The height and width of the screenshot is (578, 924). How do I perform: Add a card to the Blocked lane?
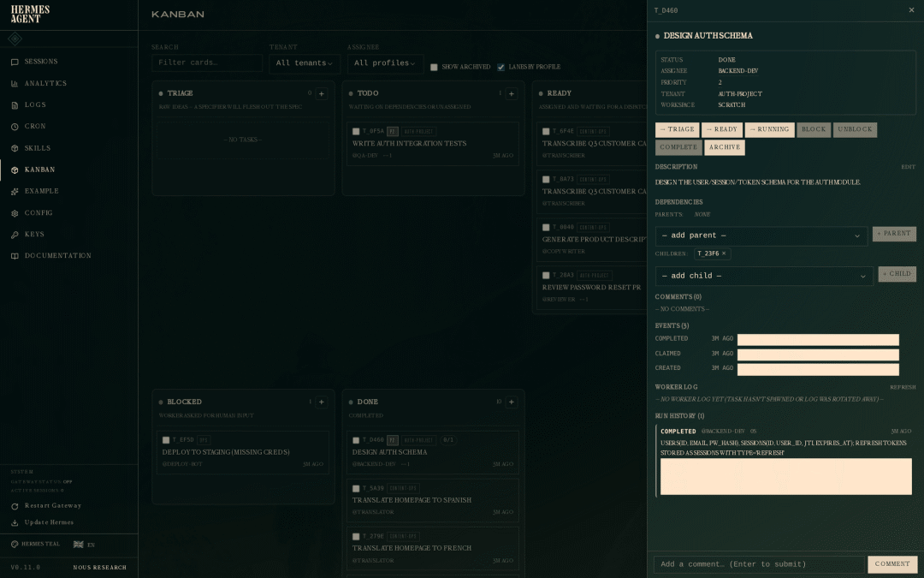pos(321,402)
